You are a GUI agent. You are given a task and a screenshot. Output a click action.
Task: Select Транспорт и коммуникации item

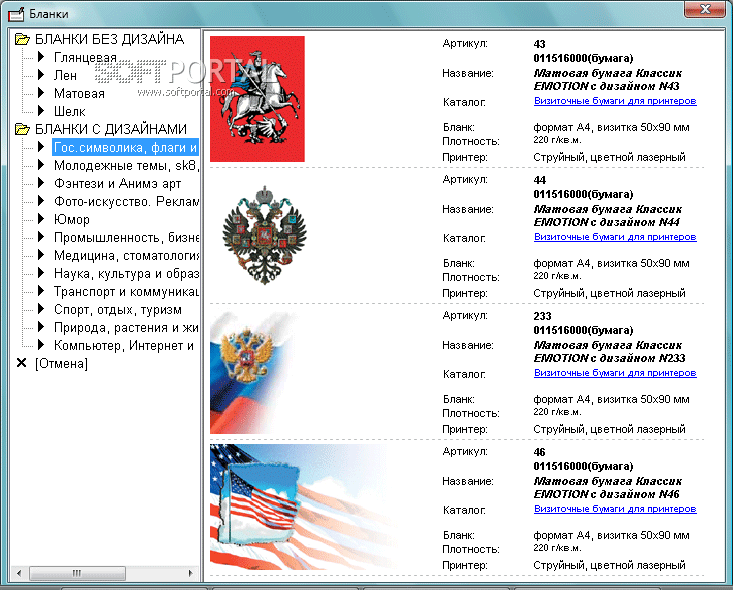click(126, 291)
